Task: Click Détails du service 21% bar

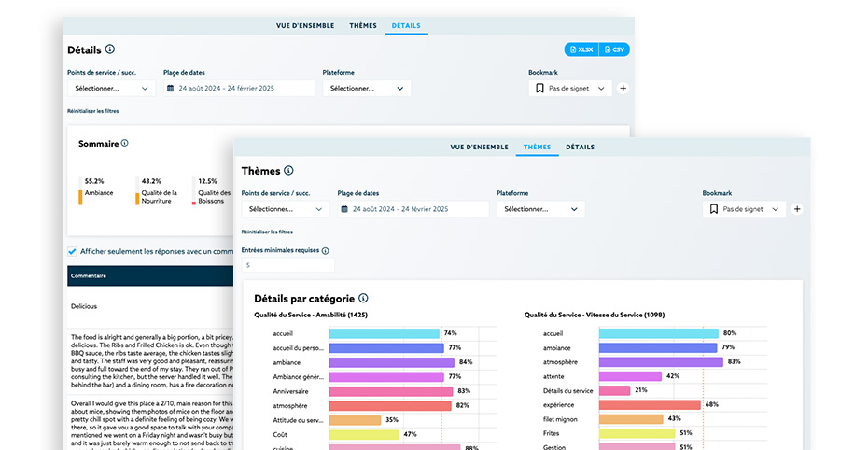Action: pyautogui.click(x=614, y=390)
